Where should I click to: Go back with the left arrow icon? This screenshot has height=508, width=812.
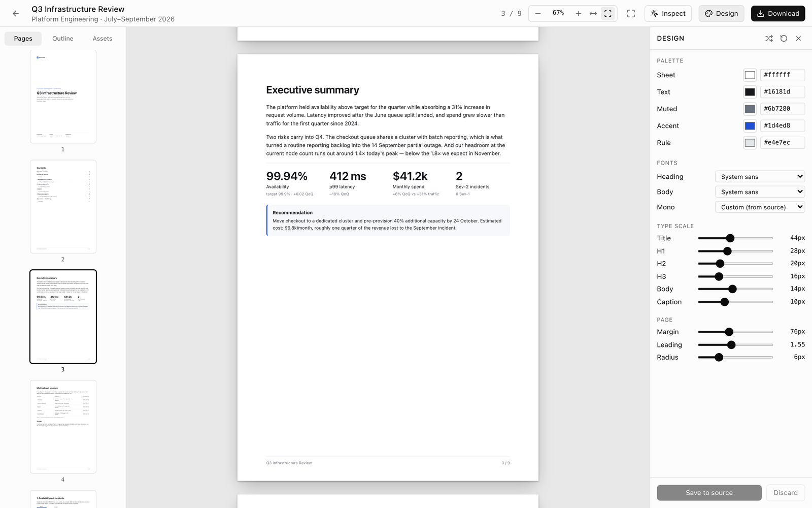16,14
